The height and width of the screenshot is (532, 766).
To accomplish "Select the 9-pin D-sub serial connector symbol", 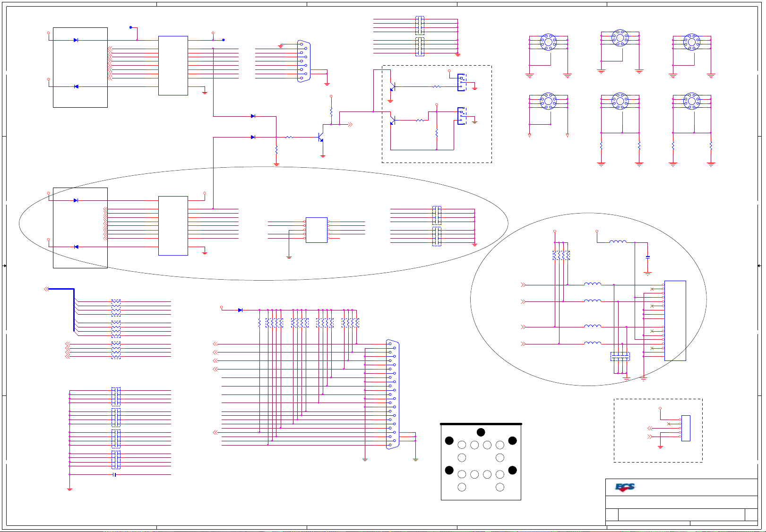I will pyautogui.click(x=303, y=61).
